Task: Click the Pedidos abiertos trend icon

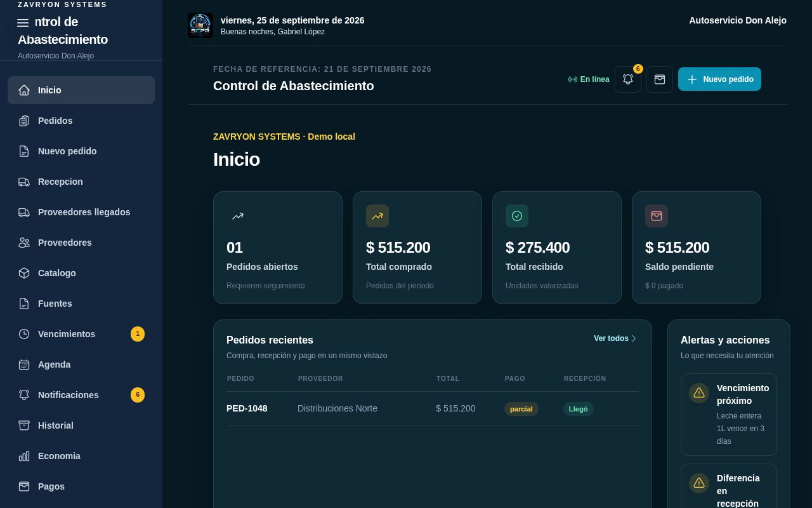Action: coord(238,216)
